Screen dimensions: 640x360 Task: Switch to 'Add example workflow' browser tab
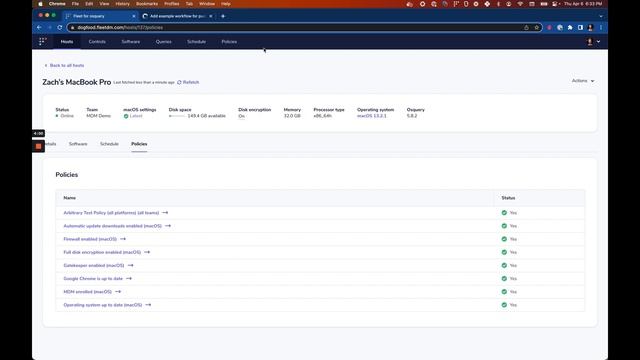(177, 16)
